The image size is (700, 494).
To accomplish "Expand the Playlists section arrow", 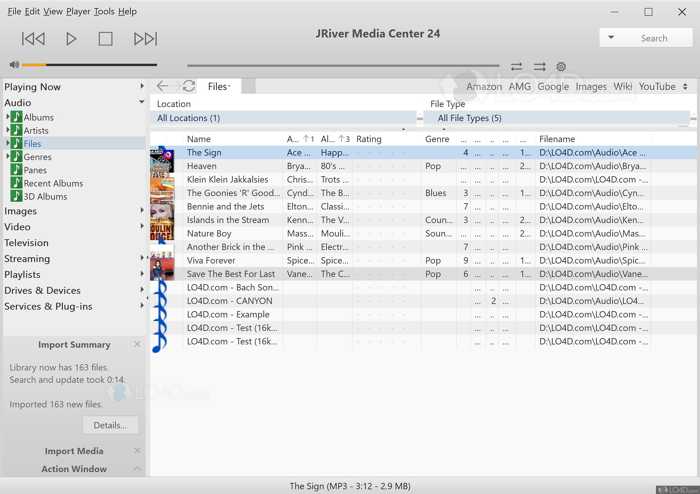I will pos(142,274).
